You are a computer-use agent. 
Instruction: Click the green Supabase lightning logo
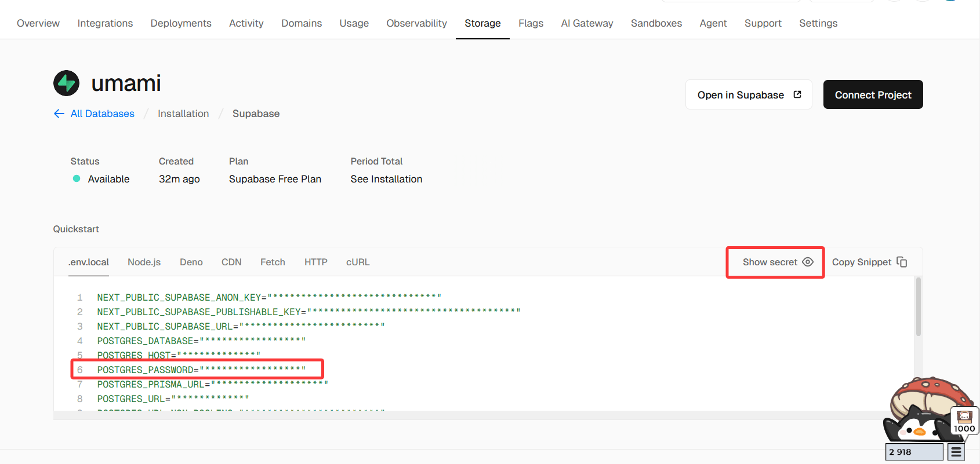pos(66,83)
